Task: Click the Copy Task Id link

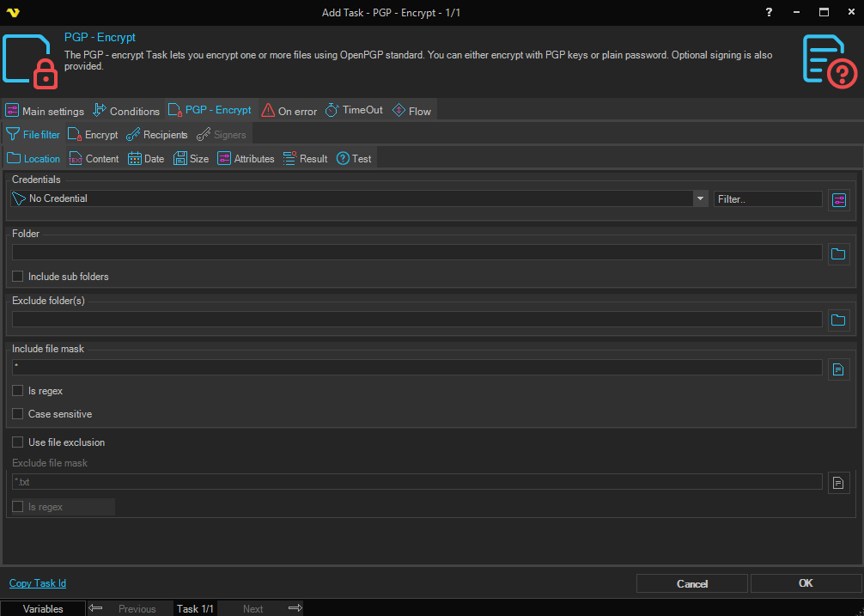Action: [x=38, y=583]
